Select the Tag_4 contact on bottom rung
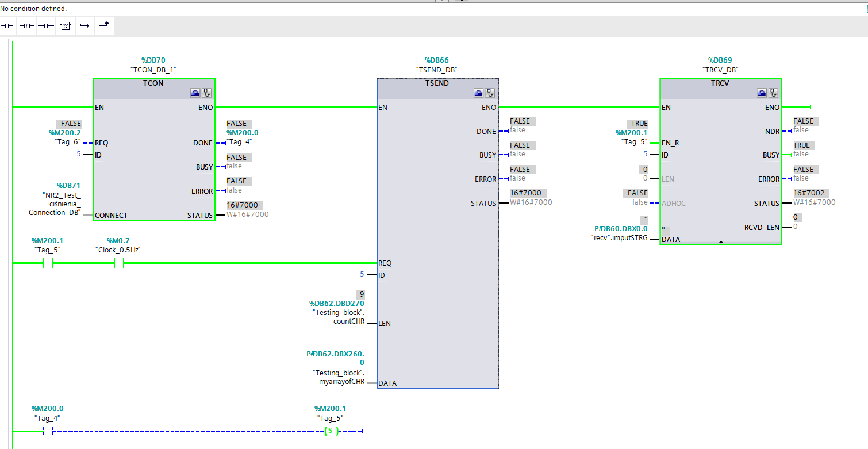Image resolution: width=868 pixels, height=449 pixels. point(48,431)
